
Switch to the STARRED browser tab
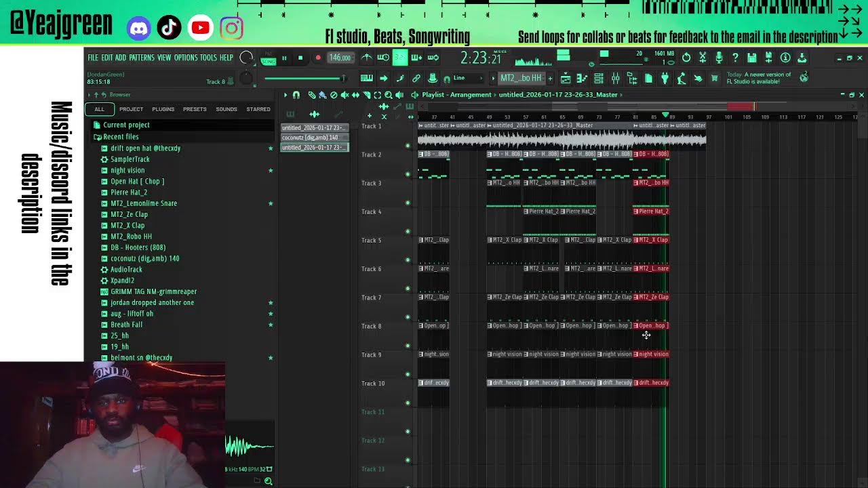258,109
